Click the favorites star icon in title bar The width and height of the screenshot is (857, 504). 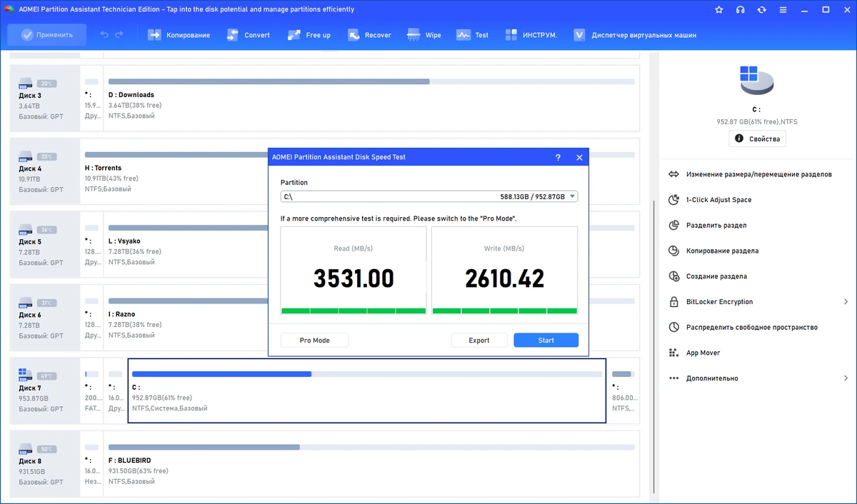click(718, 10)
